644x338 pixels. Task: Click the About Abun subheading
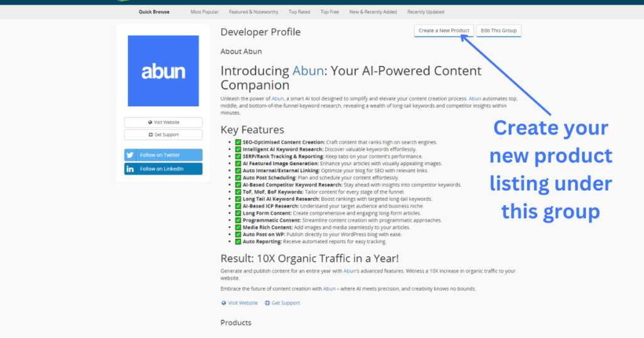(x=241, y=52)
